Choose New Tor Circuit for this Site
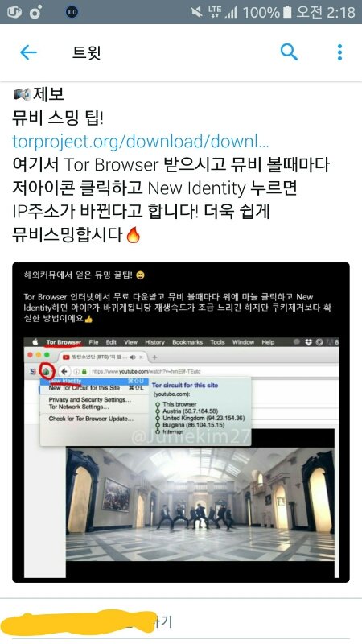The width and height of the screenshot is (362, 644). 84,388
